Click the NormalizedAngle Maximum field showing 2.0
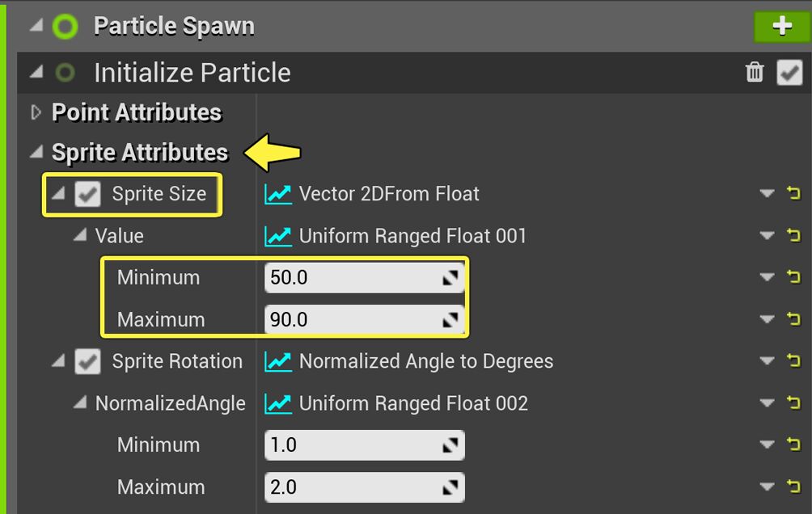 coord(352,487)
